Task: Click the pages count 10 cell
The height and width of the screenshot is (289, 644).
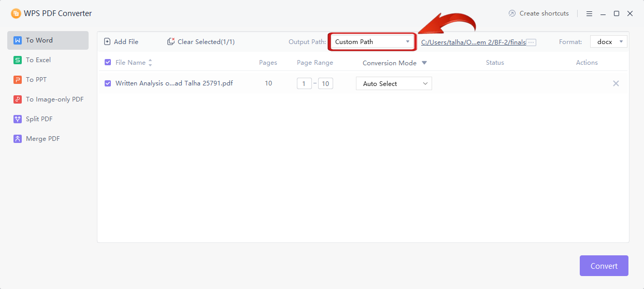Action: (268, 83)
